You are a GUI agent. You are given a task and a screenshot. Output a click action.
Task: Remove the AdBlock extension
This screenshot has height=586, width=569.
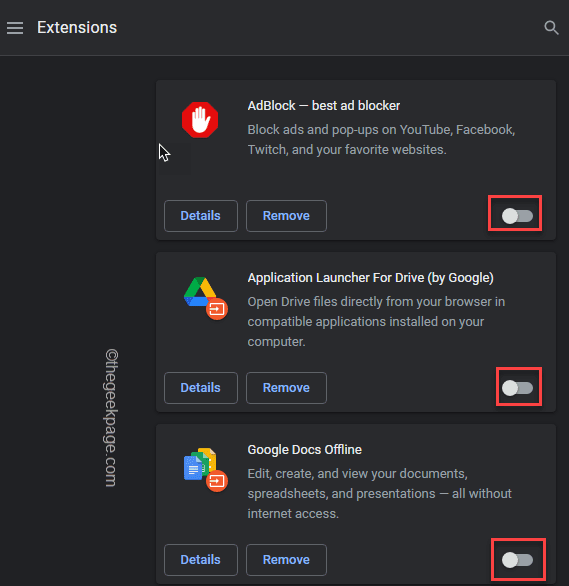[x=286, y=216]
